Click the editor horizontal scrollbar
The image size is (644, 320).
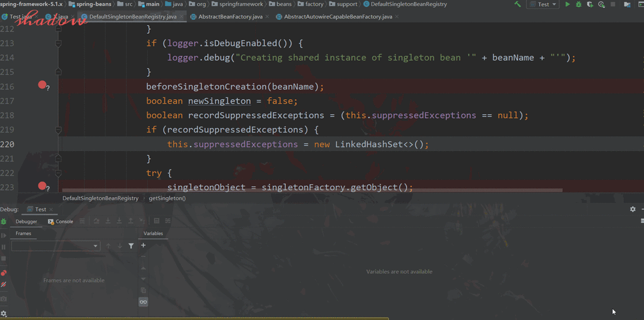(x=312, y=190)
